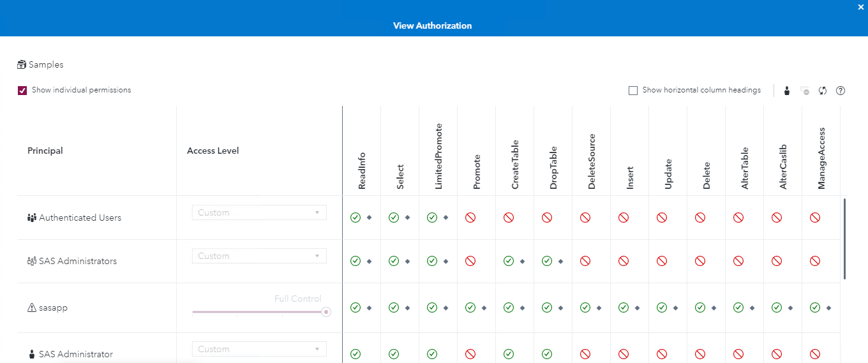Click the sasapp Full Control slider handle
This screenshot has width=868, height=363.
[326, 312]
